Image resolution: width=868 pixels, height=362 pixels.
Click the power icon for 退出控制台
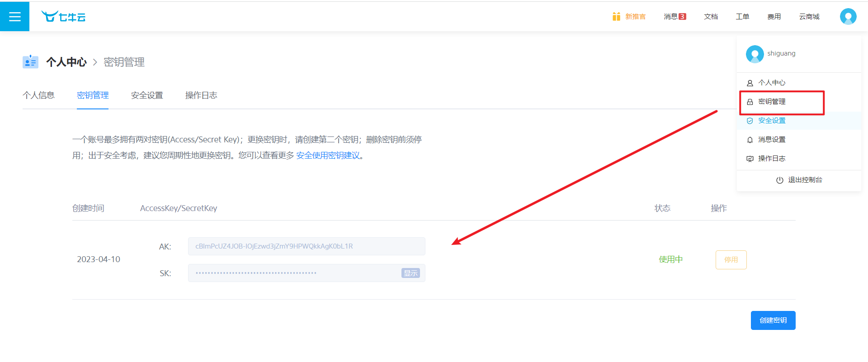(779, 180)
